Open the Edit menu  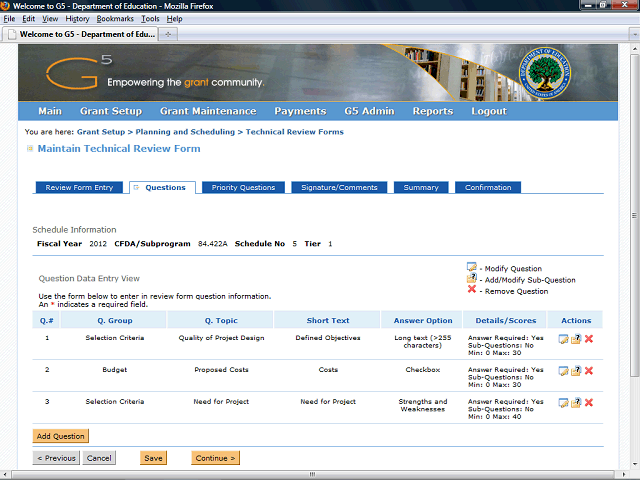click(28, 19)
